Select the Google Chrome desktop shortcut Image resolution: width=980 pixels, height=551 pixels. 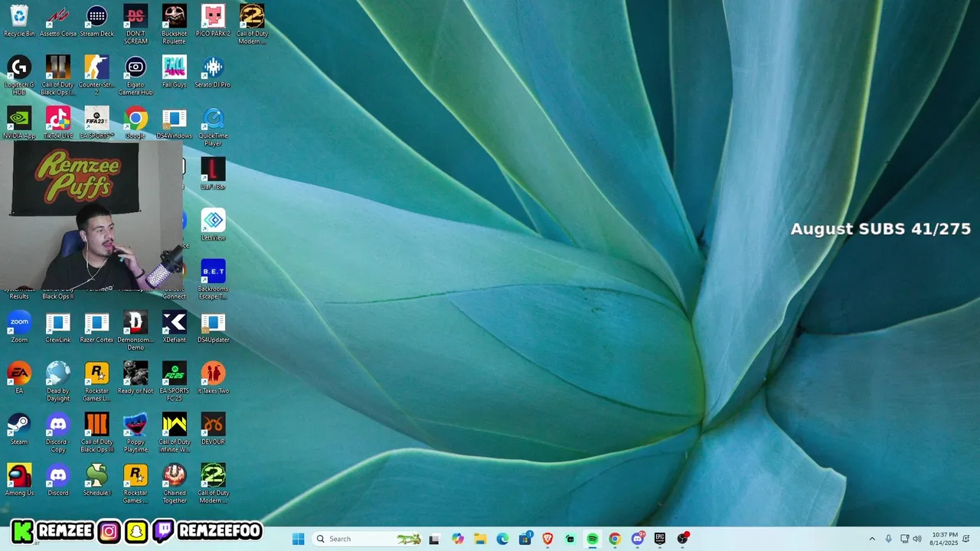(x=136, y=122)
